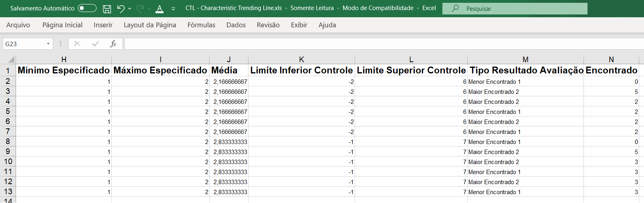Select column L header
The height and width of the screenshot is (203, 644).
pyautogui.click(x=411, y=59)
